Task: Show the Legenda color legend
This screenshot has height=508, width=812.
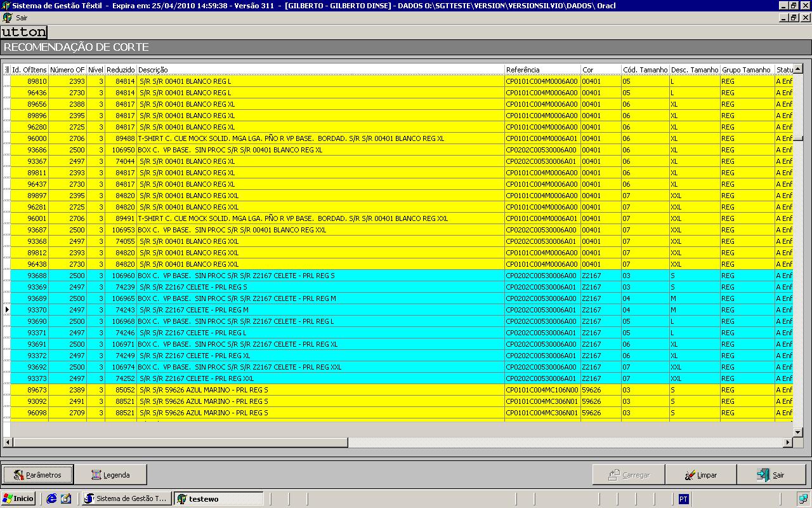Action: pyautogui.click(x=110, y=474)
